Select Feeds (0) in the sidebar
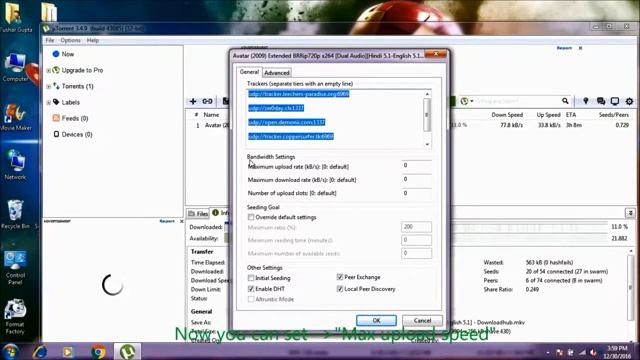This screenshot has width=640, height=360. click(x=74, y=118)
